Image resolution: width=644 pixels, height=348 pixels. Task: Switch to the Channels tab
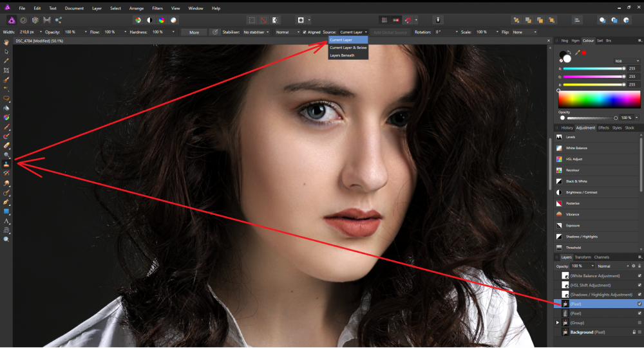click(601, 257)
